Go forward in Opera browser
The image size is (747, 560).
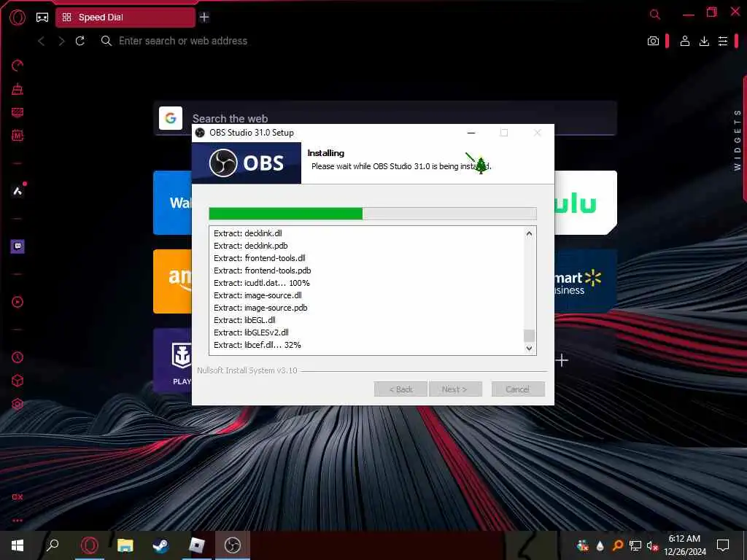pos(61,41)
